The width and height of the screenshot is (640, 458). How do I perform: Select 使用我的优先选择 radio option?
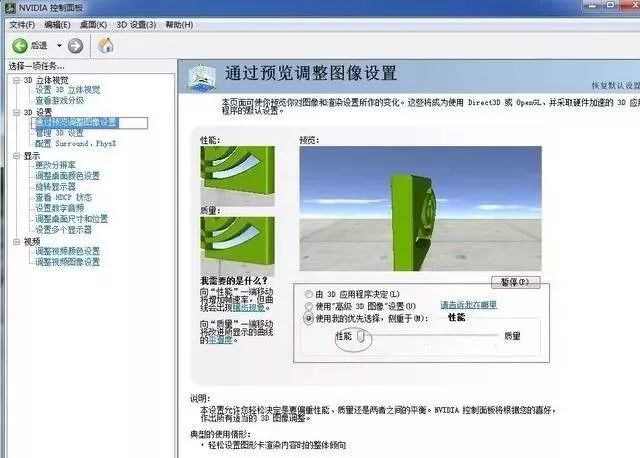309,318
